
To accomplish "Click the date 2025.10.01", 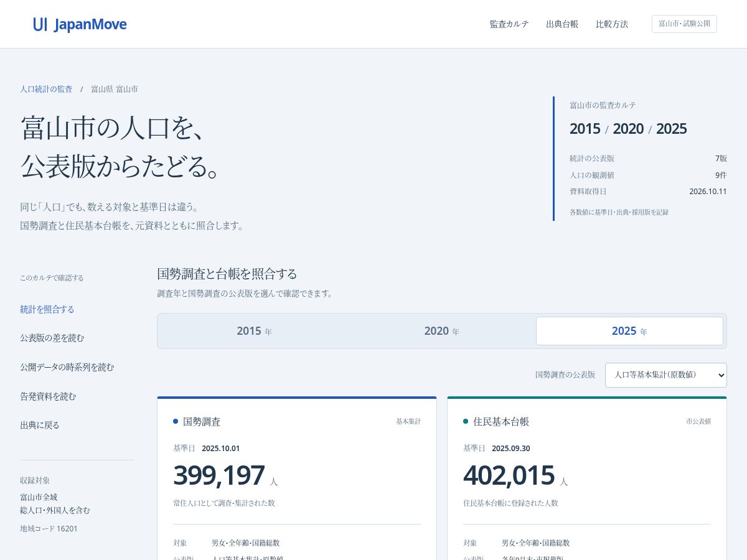I will [220, 448].
